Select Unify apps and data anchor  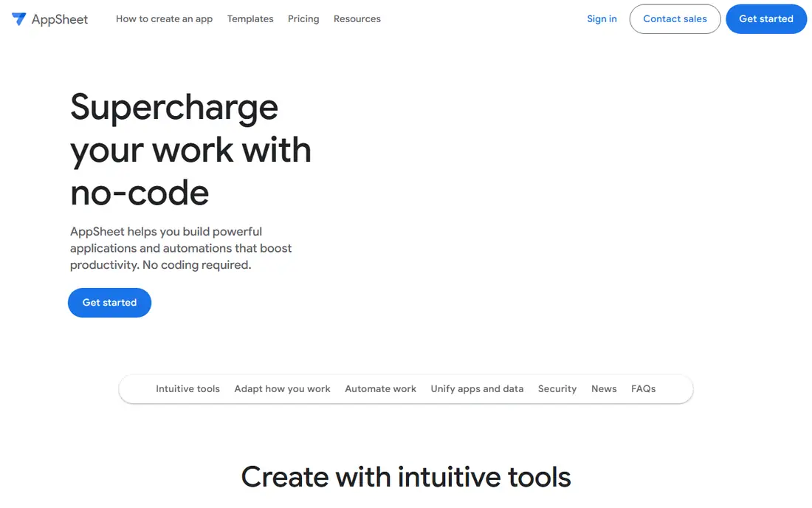tap(477, 389)
